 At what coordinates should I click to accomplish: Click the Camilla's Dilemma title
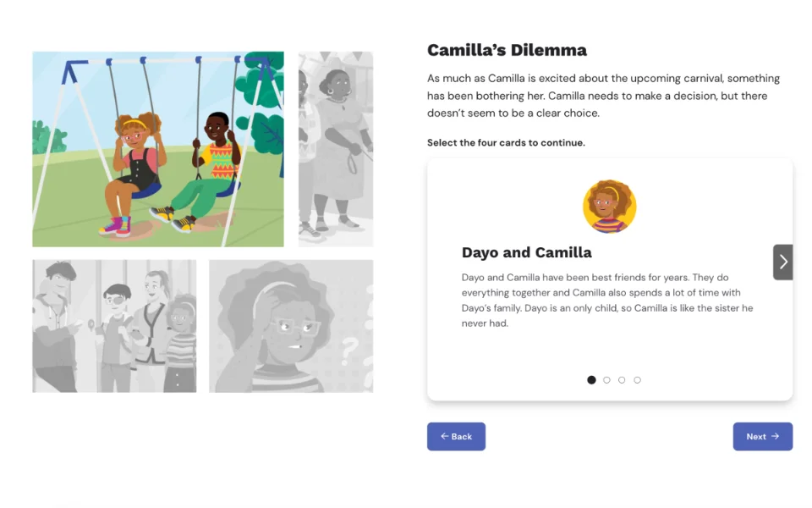coord(507,50)
